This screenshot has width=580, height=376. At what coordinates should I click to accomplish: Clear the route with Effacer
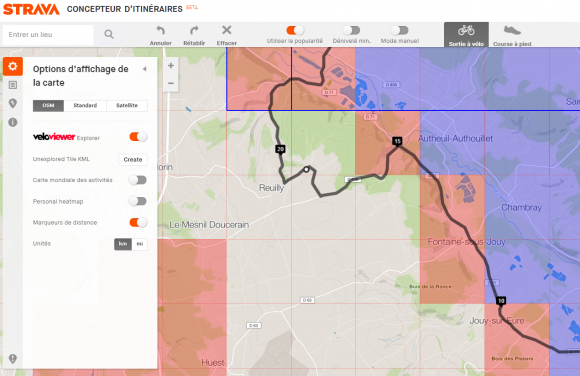pyautogui.click(x=226, y=36)
